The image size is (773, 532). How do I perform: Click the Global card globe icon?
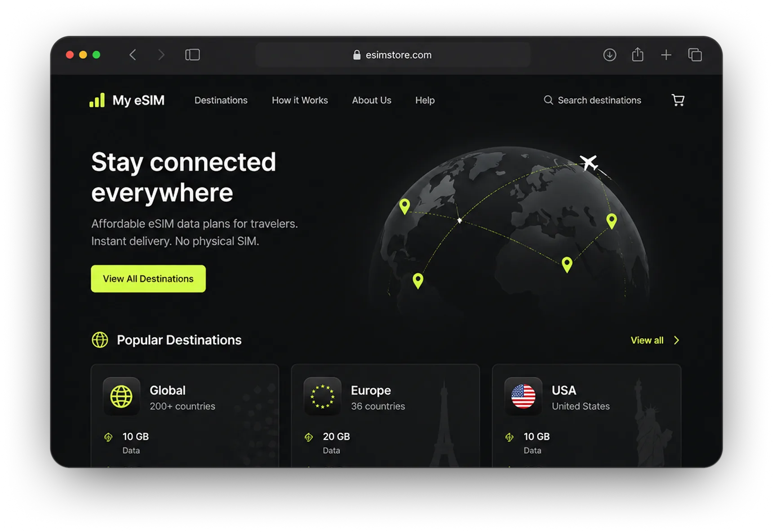pyautogui.click(x=121, y=396)
